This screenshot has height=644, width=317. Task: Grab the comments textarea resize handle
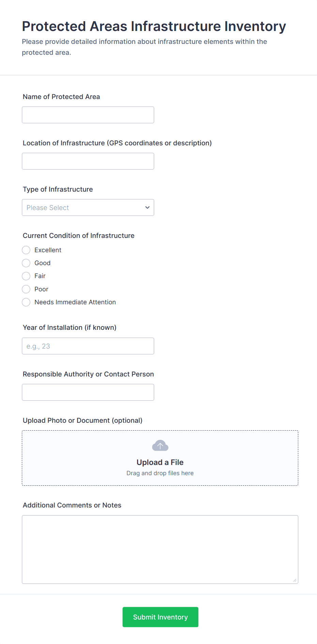click(295, 580)
